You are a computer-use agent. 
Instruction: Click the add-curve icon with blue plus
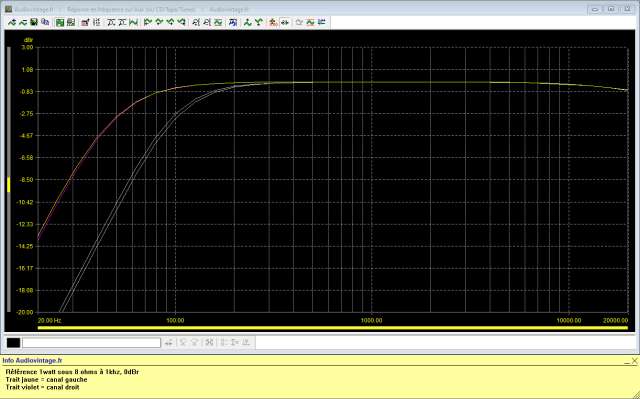(x=12, y=22)
